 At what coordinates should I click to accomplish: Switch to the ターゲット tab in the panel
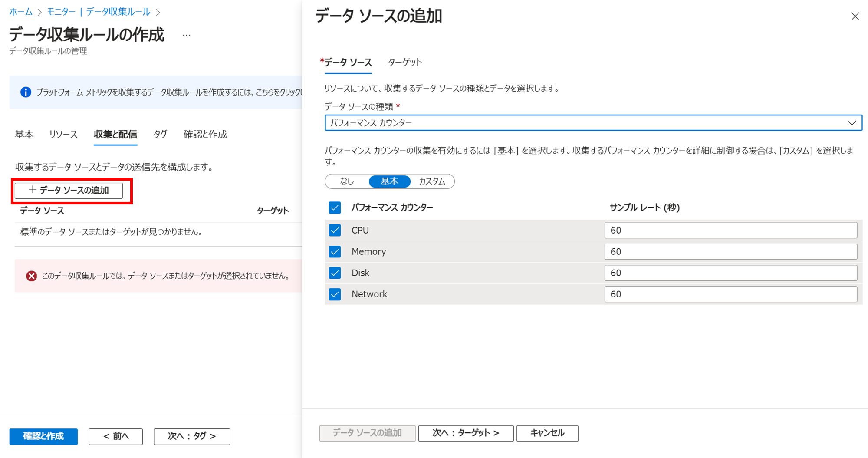(x=404, y=63)
